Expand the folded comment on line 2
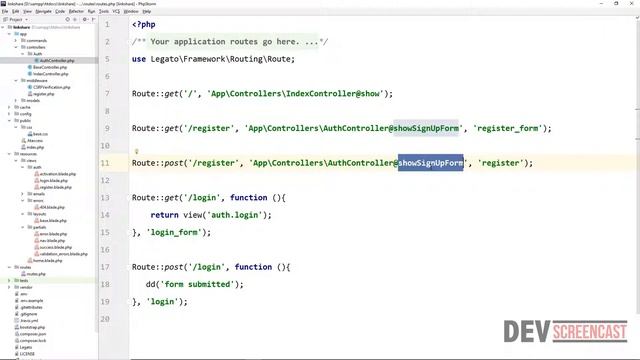The width and height of the screenshot is (640, 360). (x=230, y=42)
